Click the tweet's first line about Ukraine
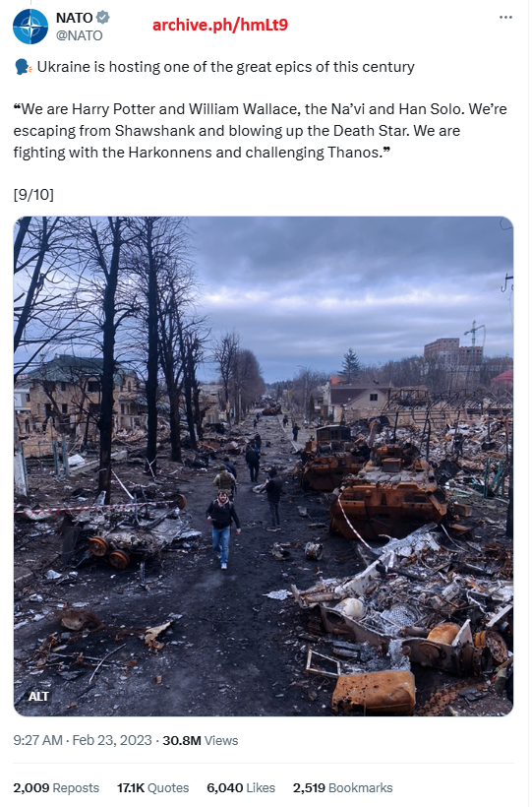Viewport: 532px width, 807px height. (225, 68)
